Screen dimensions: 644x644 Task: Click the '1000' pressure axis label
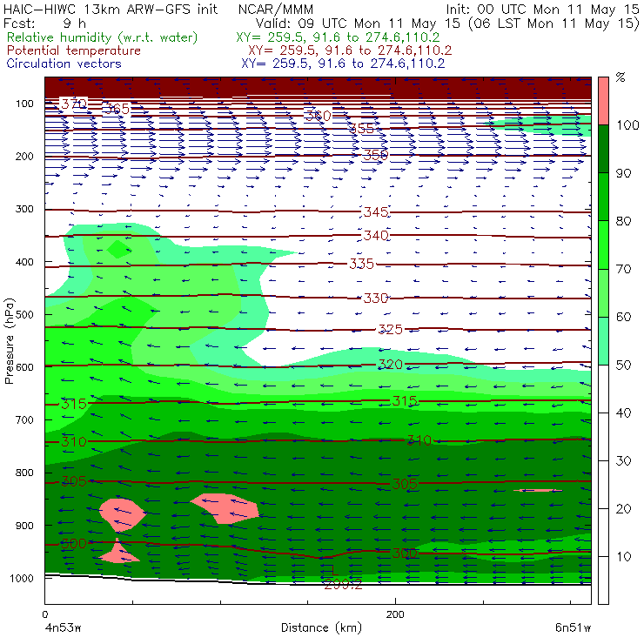coord(22,578)
